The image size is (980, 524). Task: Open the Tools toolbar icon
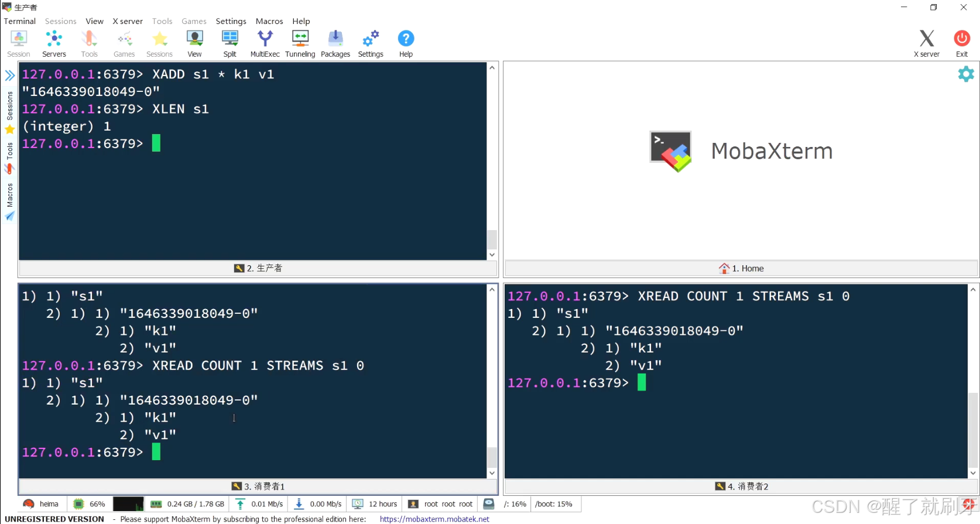coord(89,44)
